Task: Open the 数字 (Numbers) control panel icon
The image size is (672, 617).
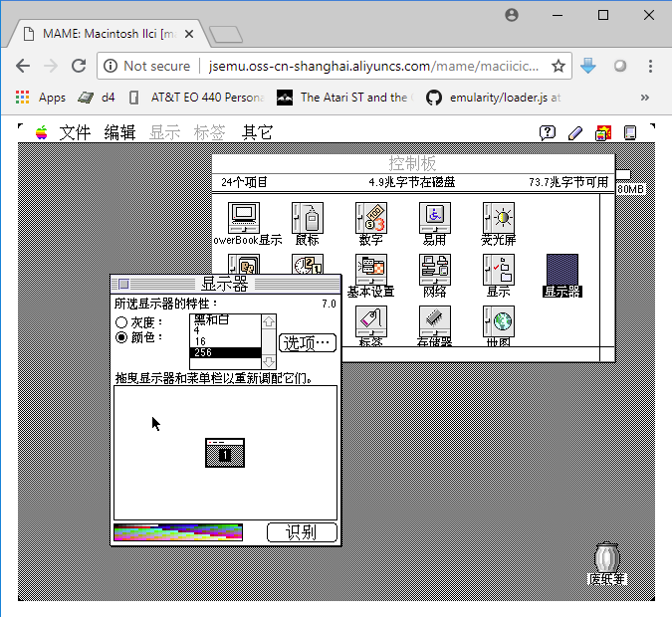Action: click(x=370, y=219)
